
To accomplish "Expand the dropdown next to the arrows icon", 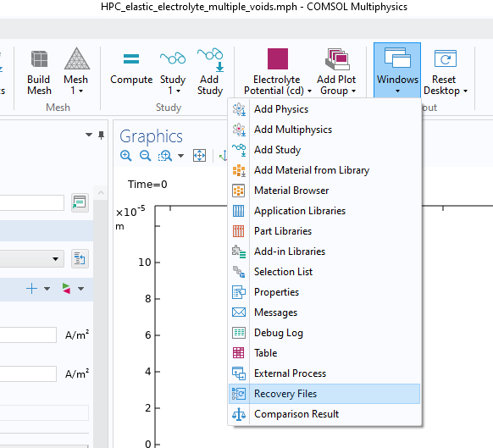I will pyautogui.click(x=80, y=289).
